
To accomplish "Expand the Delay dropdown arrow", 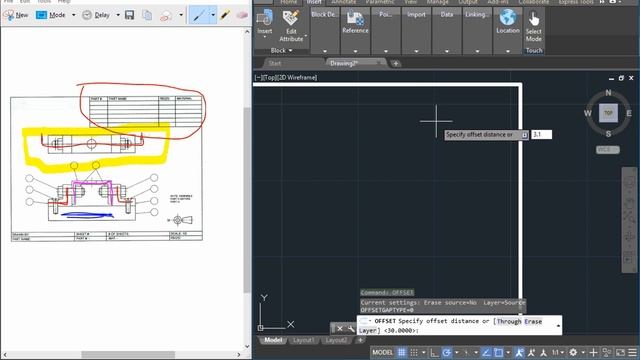I will pyautogui.click(x=118, y=15).
